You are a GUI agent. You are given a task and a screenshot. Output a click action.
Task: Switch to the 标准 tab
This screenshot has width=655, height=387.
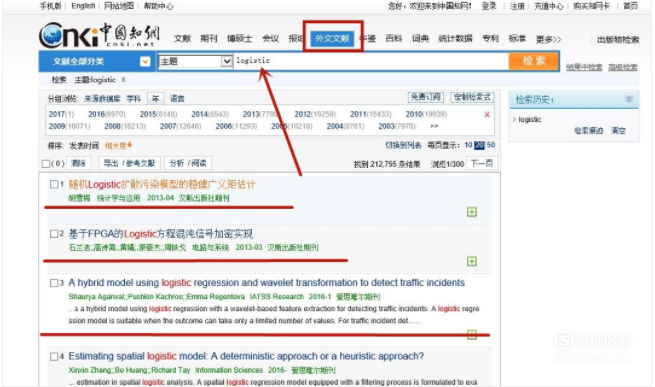click(x=517, y=38)
